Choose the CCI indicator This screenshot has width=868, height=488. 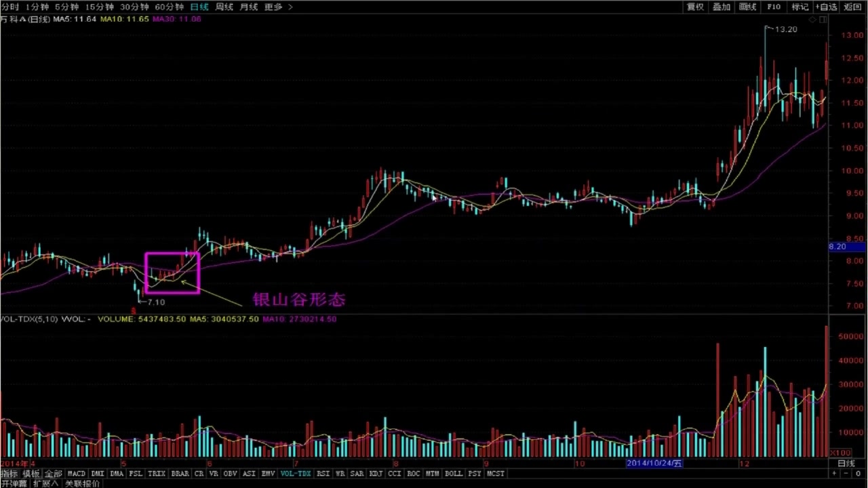[395, 474]
